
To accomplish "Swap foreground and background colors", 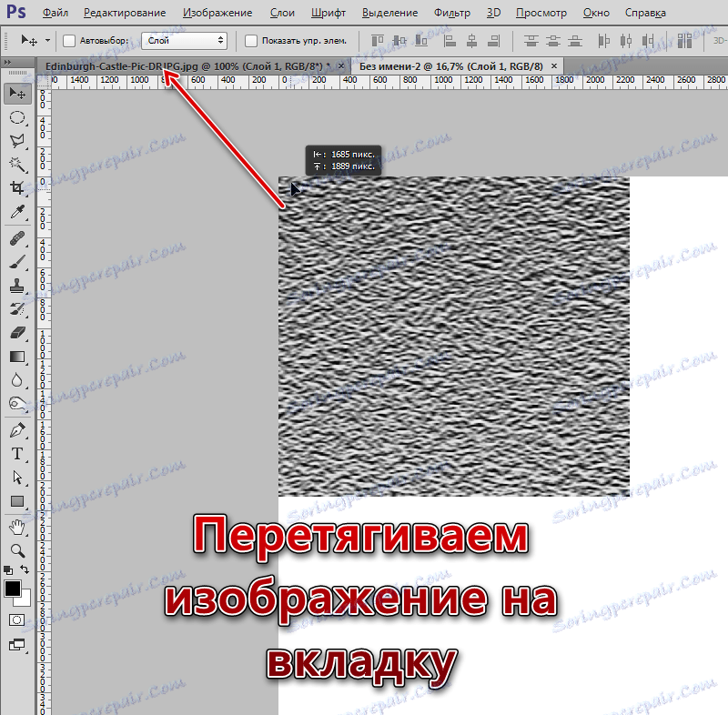I will pyautogui.click(x=25, y=569).
